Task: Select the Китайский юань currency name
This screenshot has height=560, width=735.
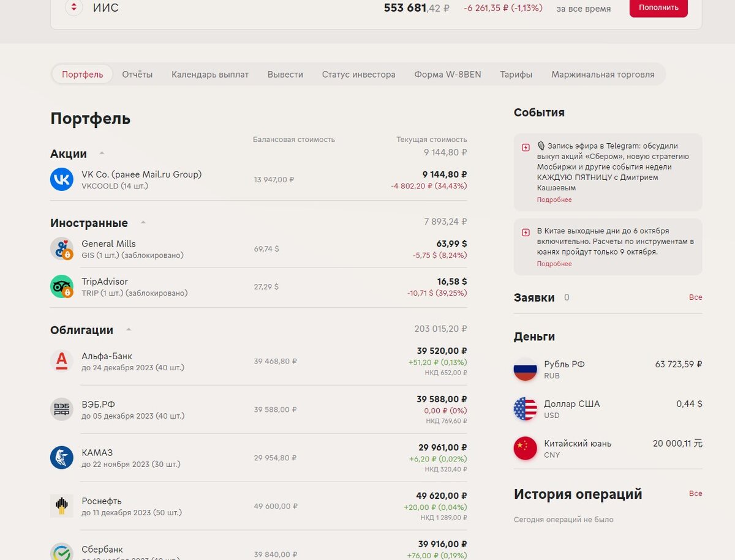Action: (578, 444)
